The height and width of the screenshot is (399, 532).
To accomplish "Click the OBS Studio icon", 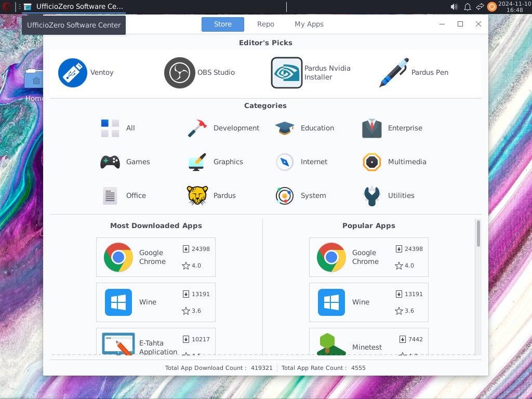I will point(179,73).
